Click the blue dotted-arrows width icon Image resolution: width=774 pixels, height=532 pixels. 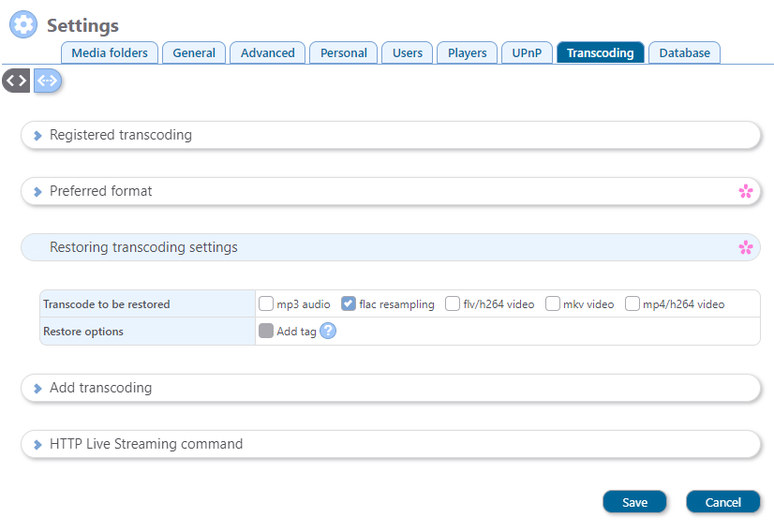[48, 81]
